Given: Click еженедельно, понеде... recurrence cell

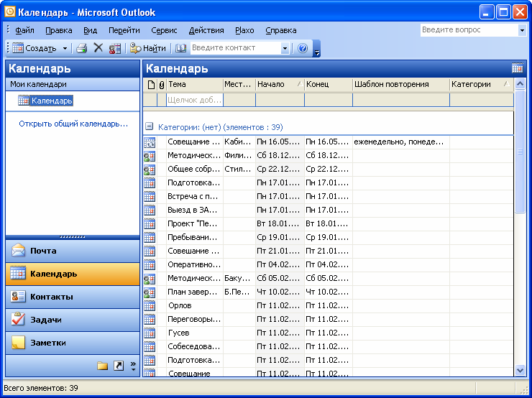Looking at the screenshot, I should 401,142.
